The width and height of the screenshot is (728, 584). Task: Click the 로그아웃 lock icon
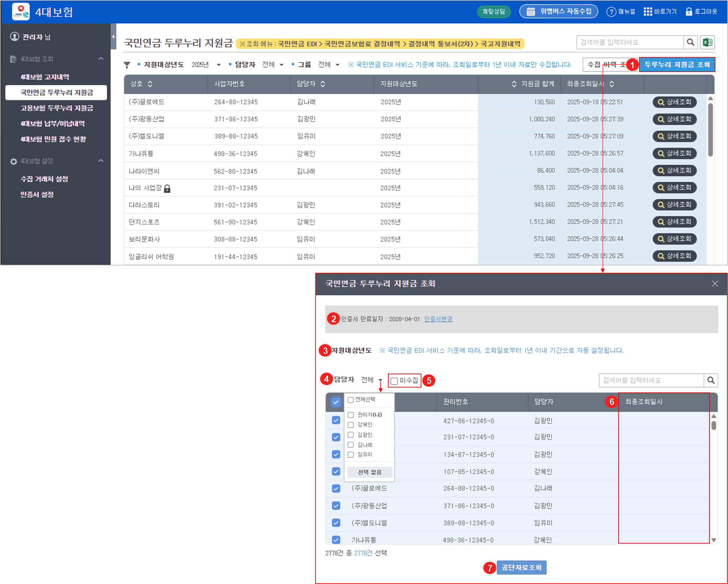[x=689, y=12]
